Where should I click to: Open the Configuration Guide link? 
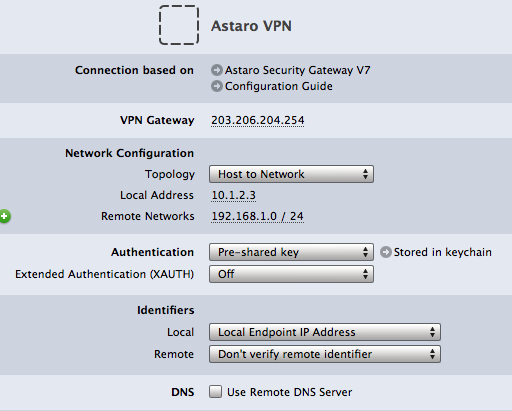click(x=279, y=86)
